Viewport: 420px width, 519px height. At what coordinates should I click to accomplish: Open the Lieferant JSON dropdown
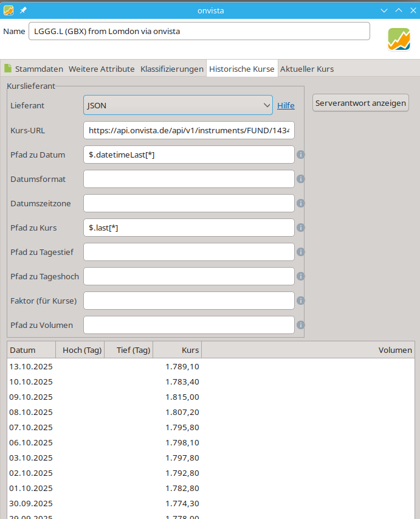[x=177, y=105]
